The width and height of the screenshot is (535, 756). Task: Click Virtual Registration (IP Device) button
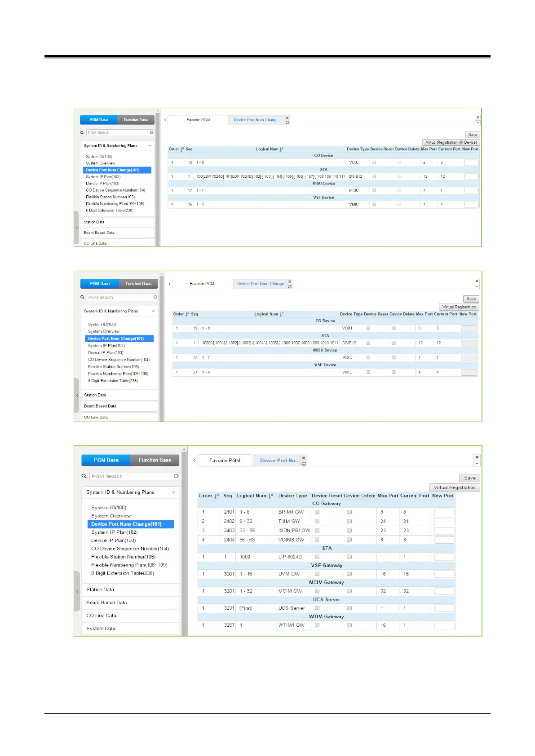click(x=451, y=142)
